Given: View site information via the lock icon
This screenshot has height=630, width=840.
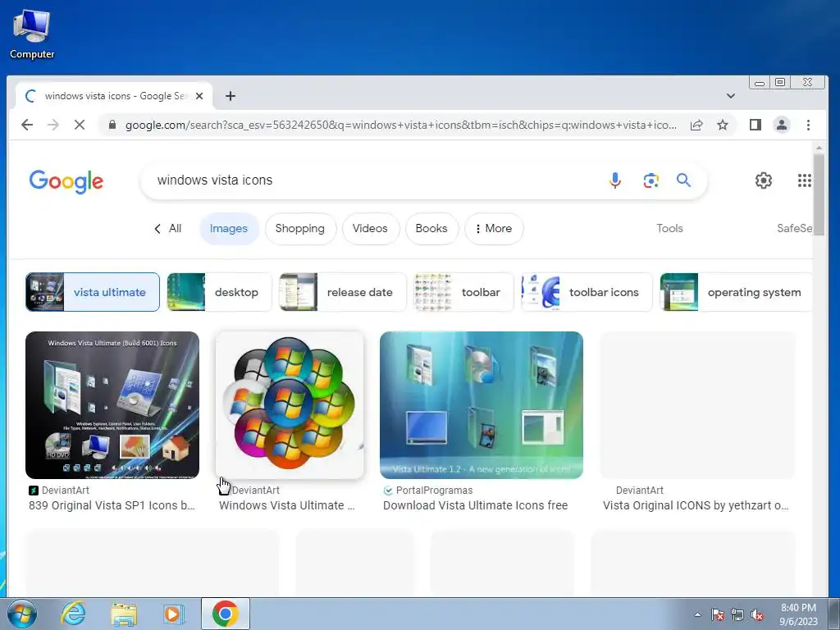Looking at the screenshot, I should [112, 125].
